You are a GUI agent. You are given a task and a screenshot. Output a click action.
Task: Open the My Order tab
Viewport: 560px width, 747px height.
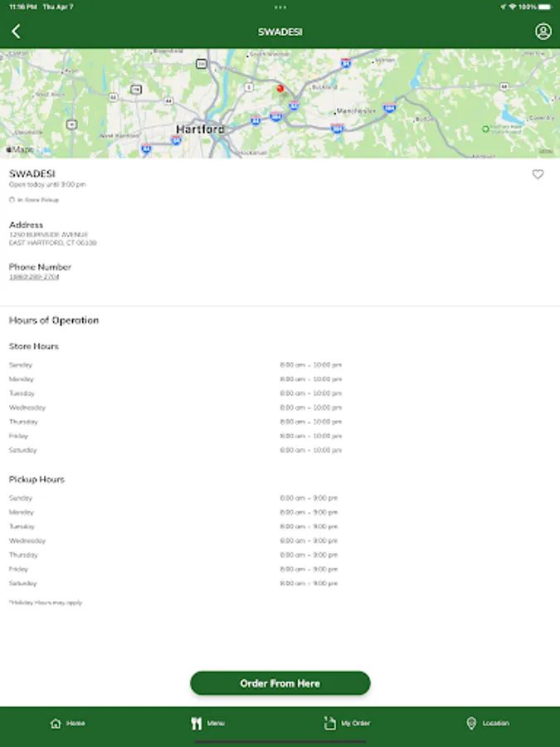point(347,723)
